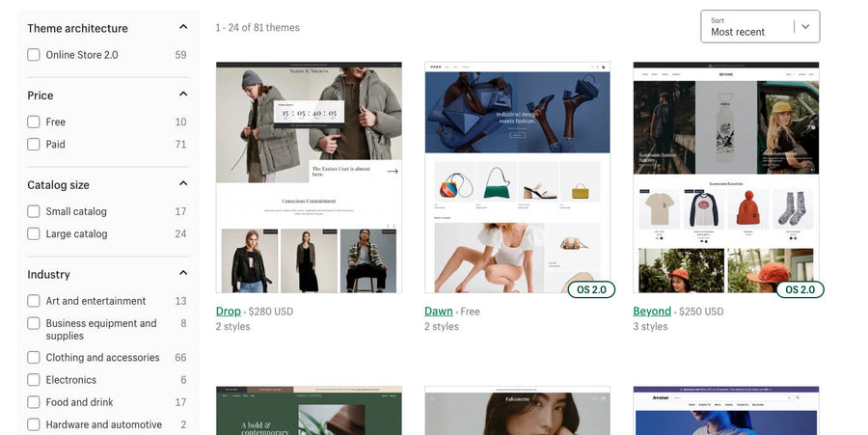Viewport: 868px width, 435px height.
Task: Open the Avatar theme thumbnail
Action: point(725,411)
